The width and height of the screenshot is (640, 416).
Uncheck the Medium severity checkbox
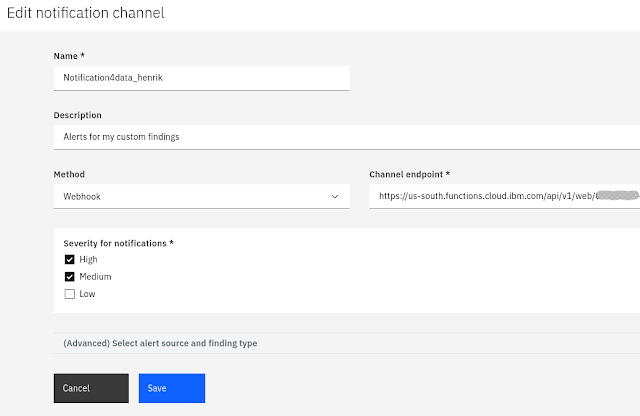[69, 277]
